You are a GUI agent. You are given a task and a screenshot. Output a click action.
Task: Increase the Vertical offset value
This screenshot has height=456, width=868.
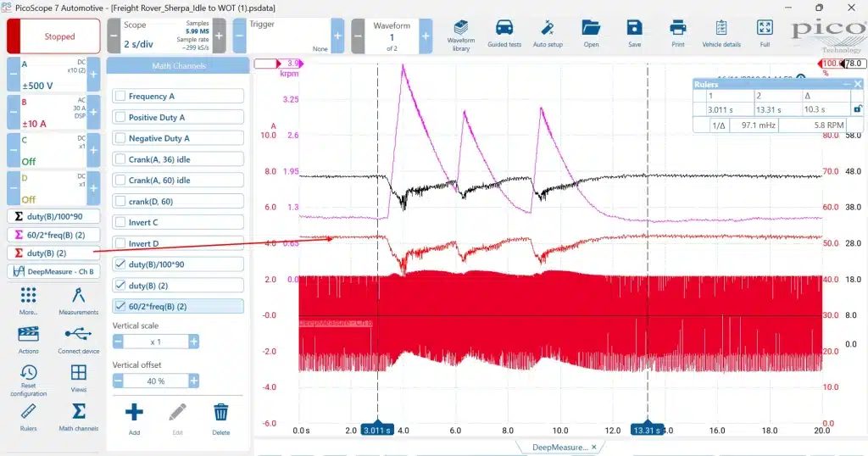[x=193, y=381]
